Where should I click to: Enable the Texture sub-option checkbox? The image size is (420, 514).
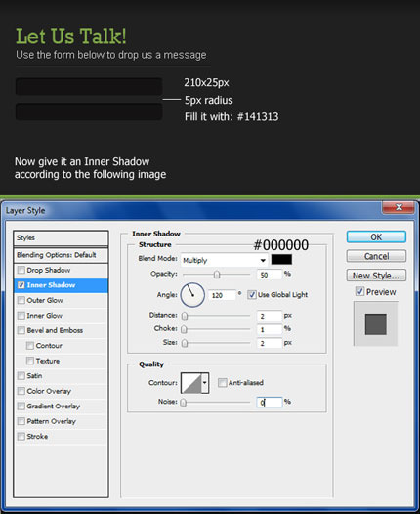coord(30,361)
